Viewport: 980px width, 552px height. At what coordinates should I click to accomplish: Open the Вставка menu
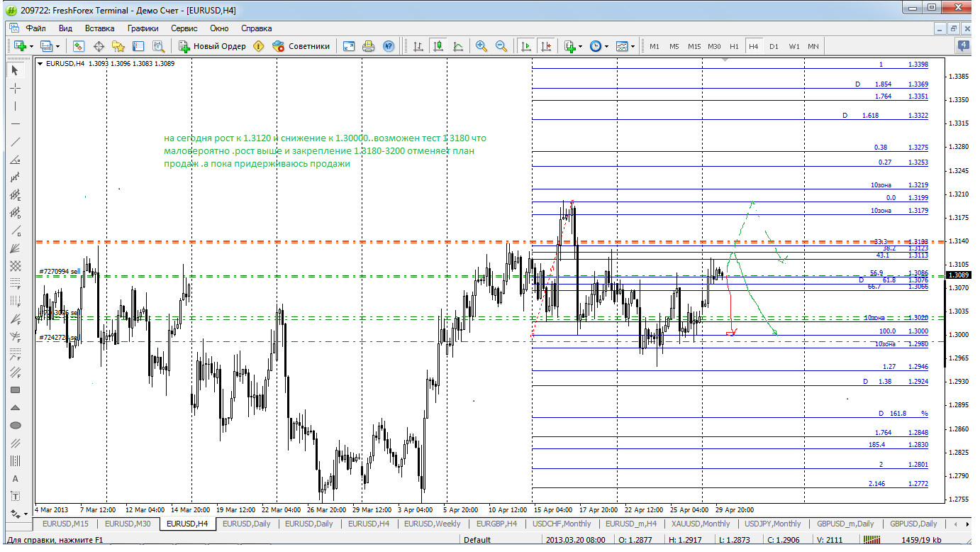pyautogui.click(x=99, y=28)
